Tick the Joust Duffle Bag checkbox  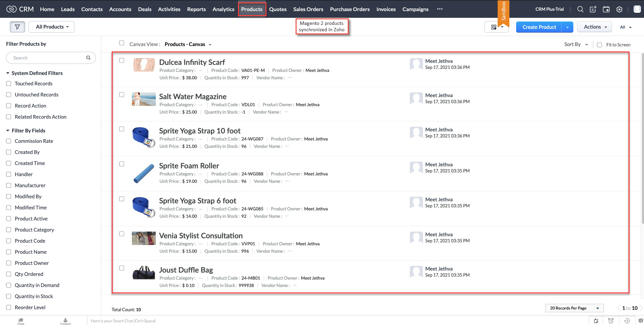coord(122,268)
